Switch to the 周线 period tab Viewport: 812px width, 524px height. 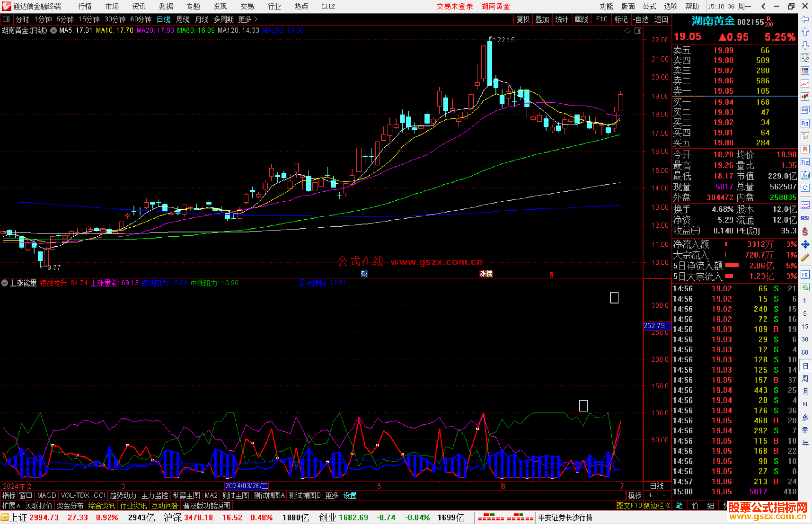pyautogui.click(x=183, y=19)
